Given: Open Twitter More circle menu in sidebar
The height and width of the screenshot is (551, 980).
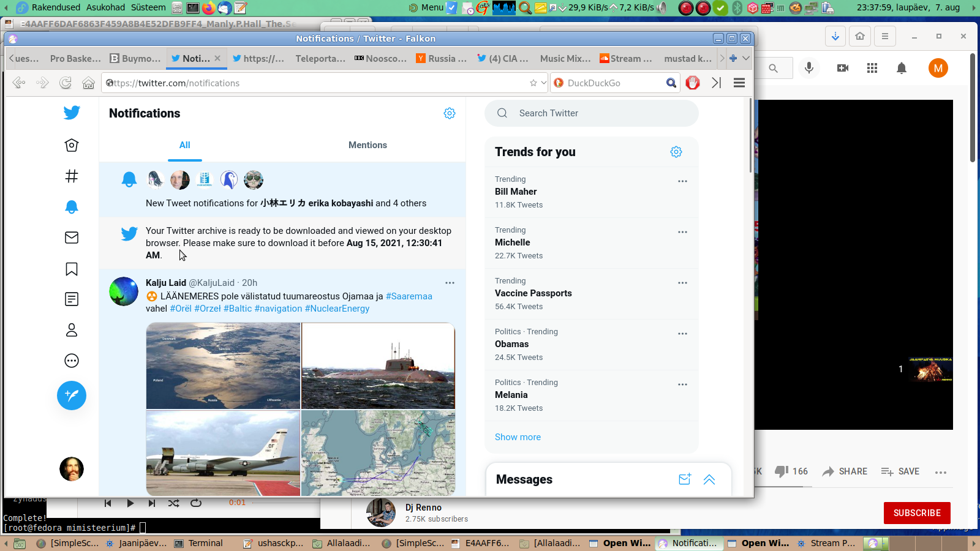Looking at the screenshot, I should coord(72,361).
